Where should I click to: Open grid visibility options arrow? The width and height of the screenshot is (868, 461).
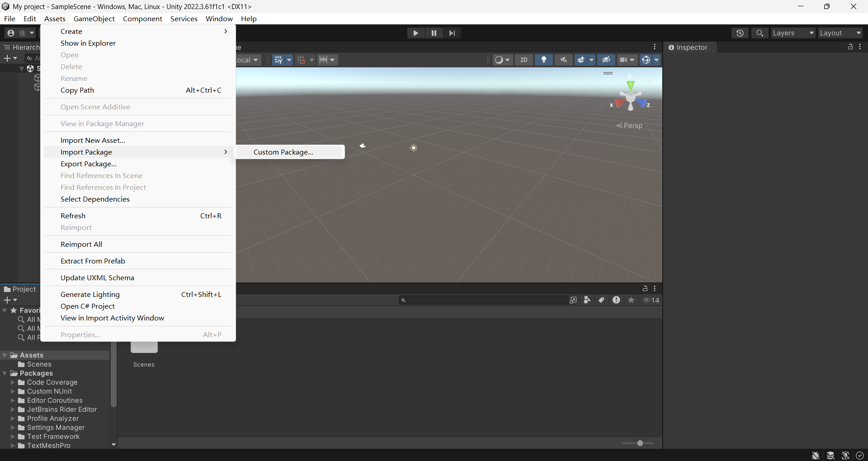coord(289,60)
